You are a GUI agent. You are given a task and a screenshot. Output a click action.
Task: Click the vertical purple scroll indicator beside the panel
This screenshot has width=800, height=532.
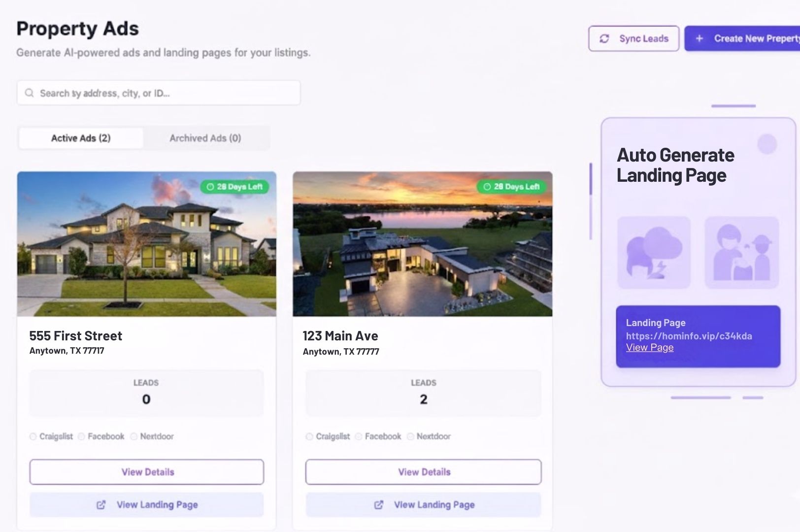591,201
